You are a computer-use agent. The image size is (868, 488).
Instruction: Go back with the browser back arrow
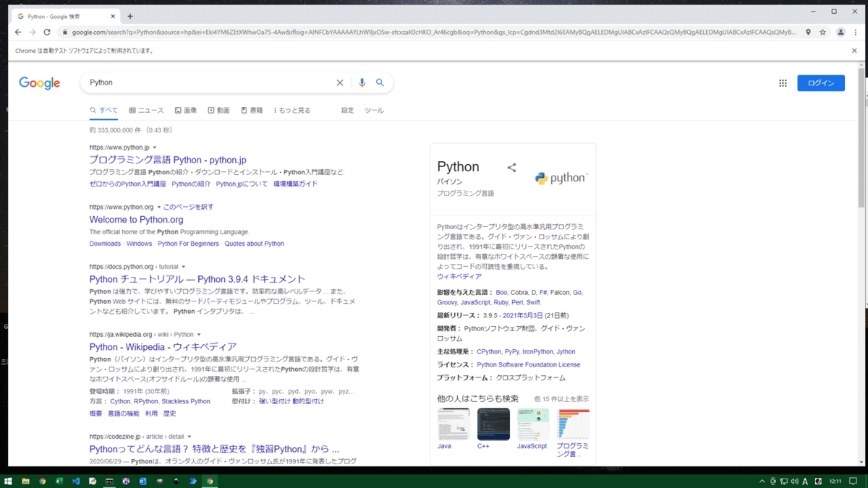(17, 32)
